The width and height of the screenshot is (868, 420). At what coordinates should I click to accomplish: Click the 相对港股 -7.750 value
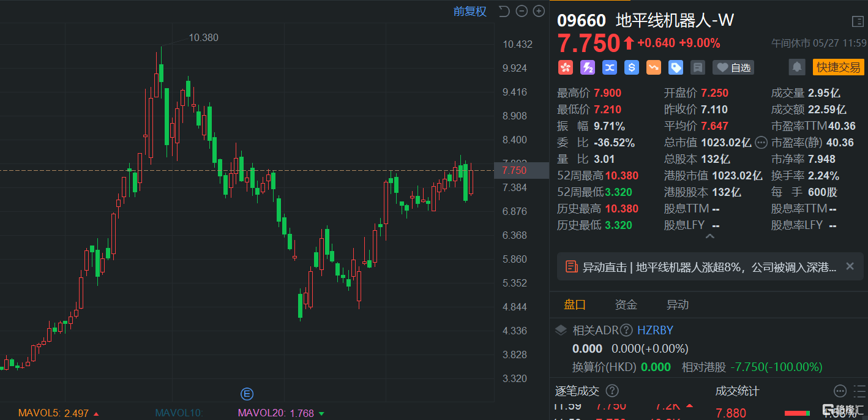pos(777,367)
